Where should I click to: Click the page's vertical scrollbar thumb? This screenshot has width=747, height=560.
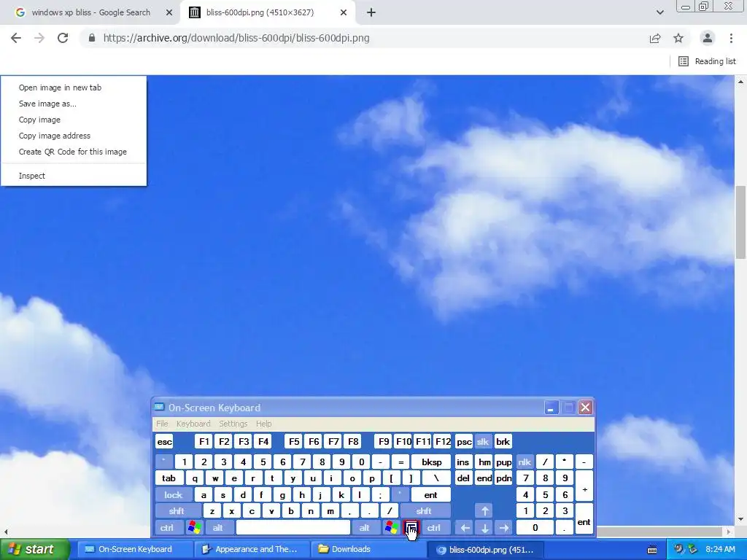740,222
